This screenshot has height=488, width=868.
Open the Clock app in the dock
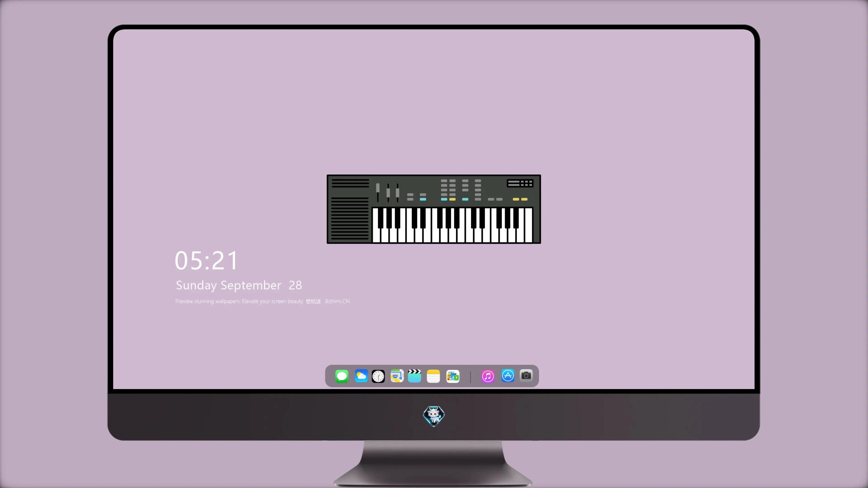(x=378, y=376)
